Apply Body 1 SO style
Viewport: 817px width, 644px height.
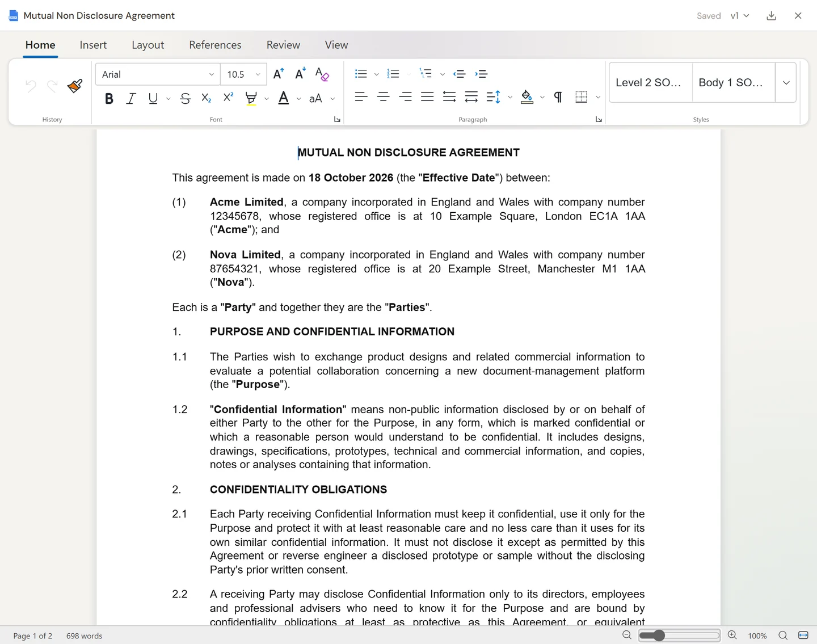coord(734,83)
